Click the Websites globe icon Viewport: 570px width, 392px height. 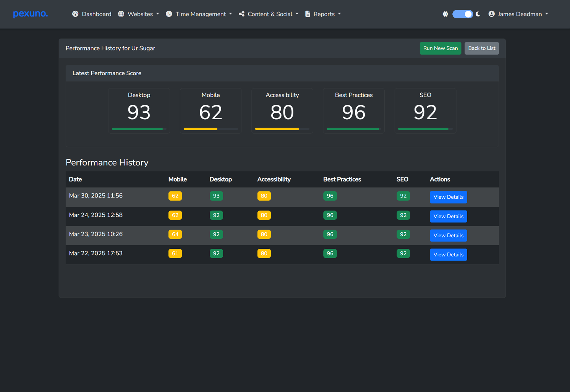point(121,14)
